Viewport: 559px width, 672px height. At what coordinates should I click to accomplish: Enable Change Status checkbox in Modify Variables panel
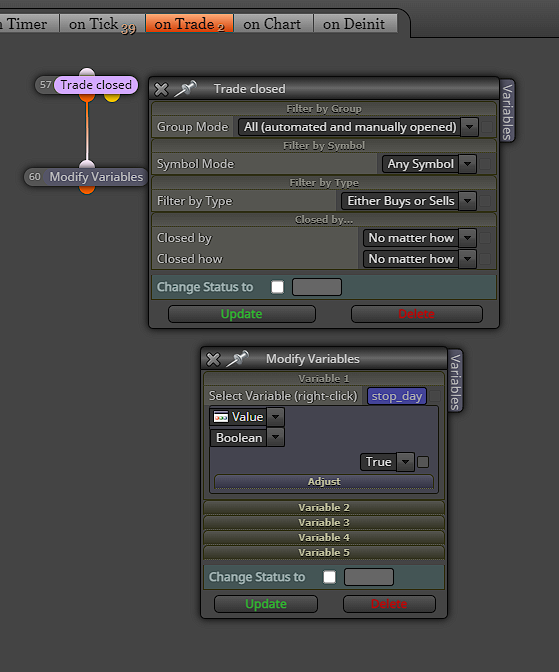click(x=329, y=577)
